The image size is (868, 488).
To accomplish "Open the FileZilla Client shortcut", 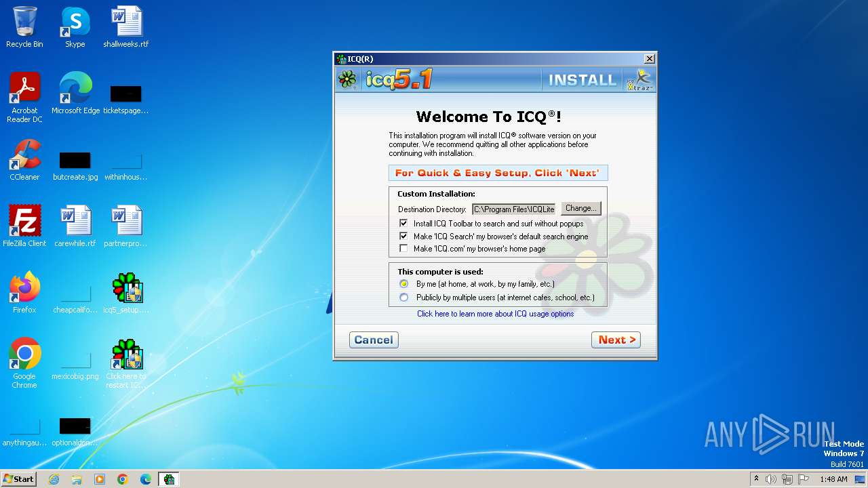I will (x=24, y=226).
